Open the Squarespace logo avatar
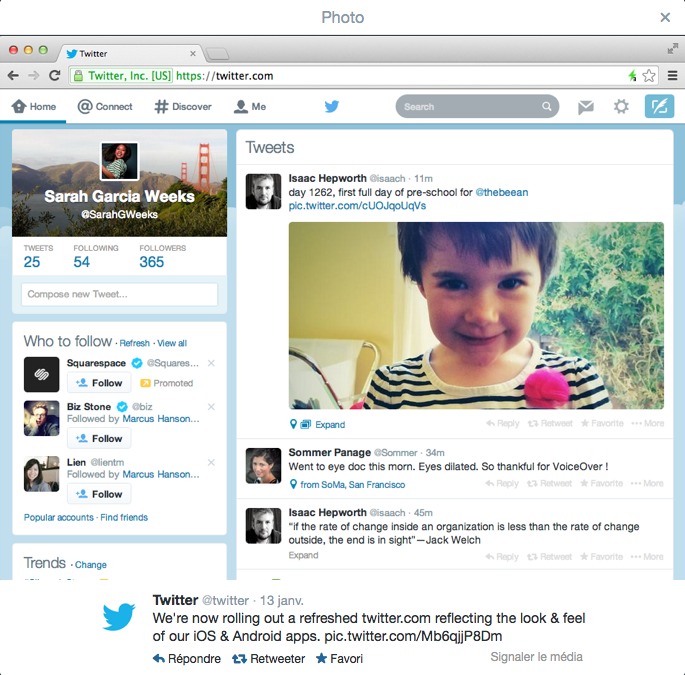 tap(42, 374)
